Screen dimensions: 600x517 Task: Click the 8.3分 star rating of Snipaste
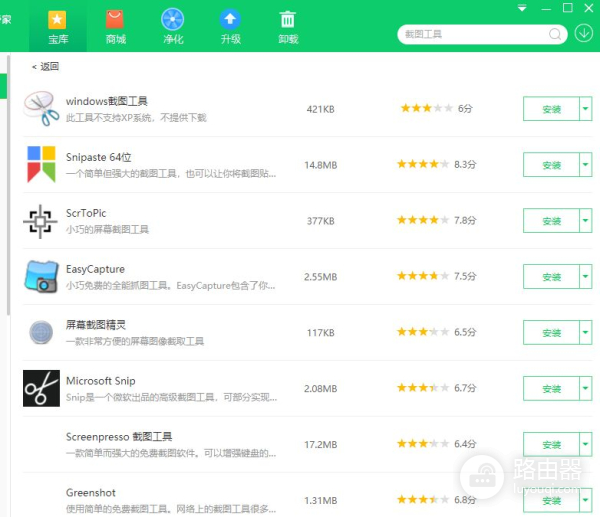coord(437,165)
